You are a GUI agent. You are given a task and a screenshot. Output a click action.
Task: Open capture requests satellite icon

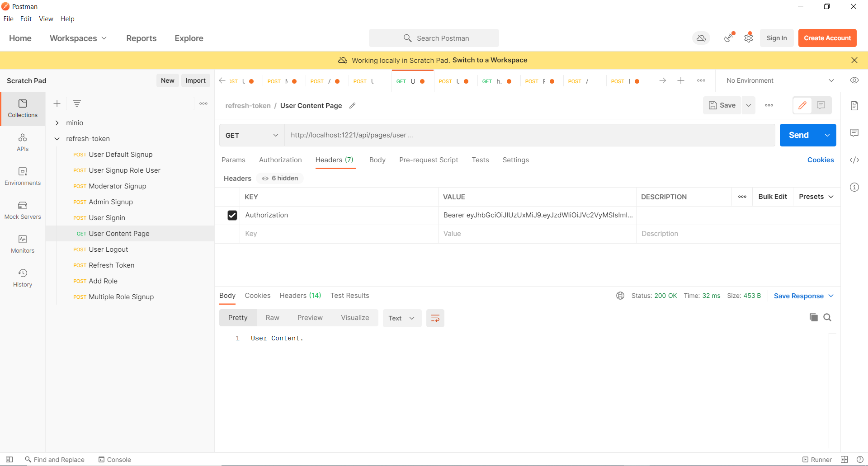[729, 38]
